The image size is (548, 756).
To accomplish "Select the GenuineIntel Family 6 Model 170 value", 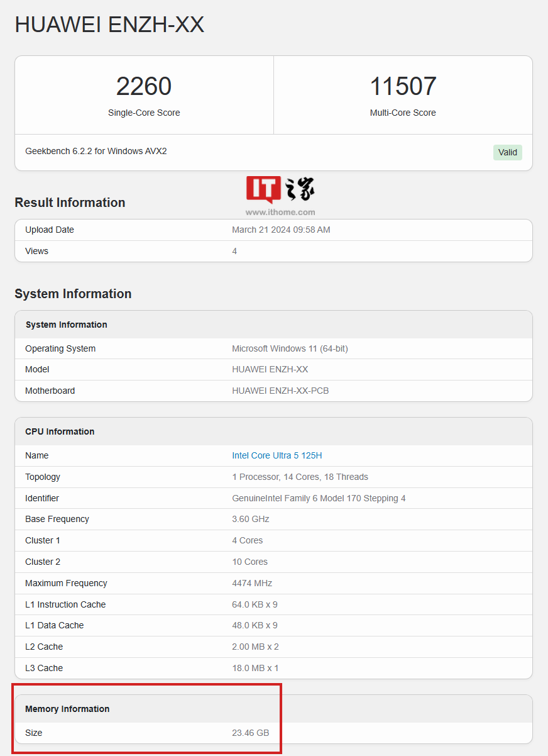I will 319,498.
